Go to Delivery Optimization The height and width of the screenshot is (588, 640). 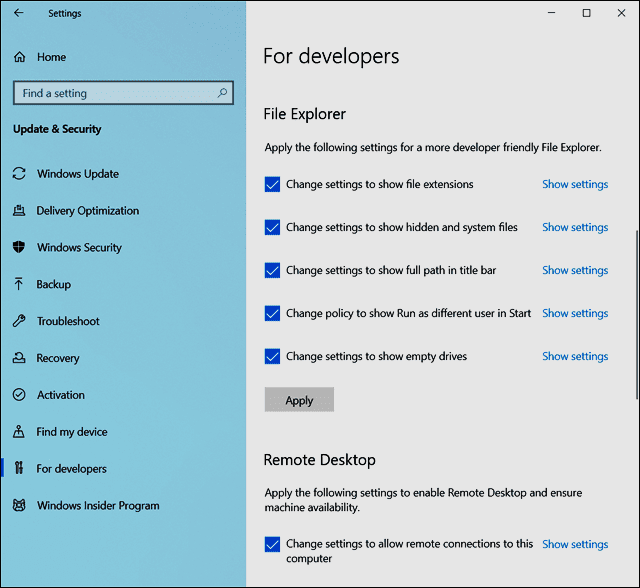tap(88, 211)
